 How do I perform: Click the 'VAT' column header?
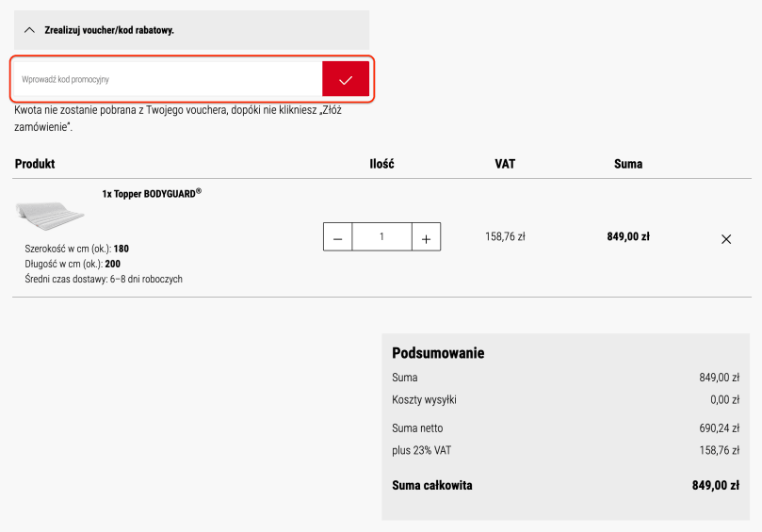505,164
